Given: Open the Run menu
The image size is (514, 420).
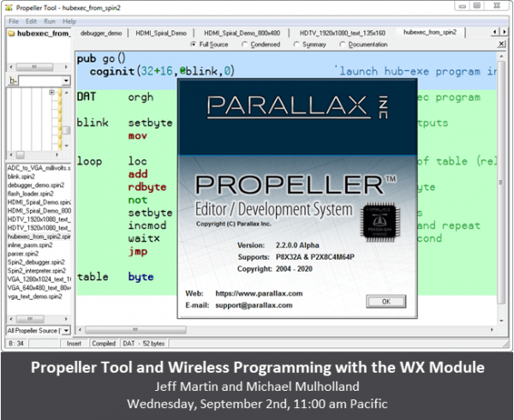Looking at the screenshot, I should pyautogui.click(x=50, y=21).
